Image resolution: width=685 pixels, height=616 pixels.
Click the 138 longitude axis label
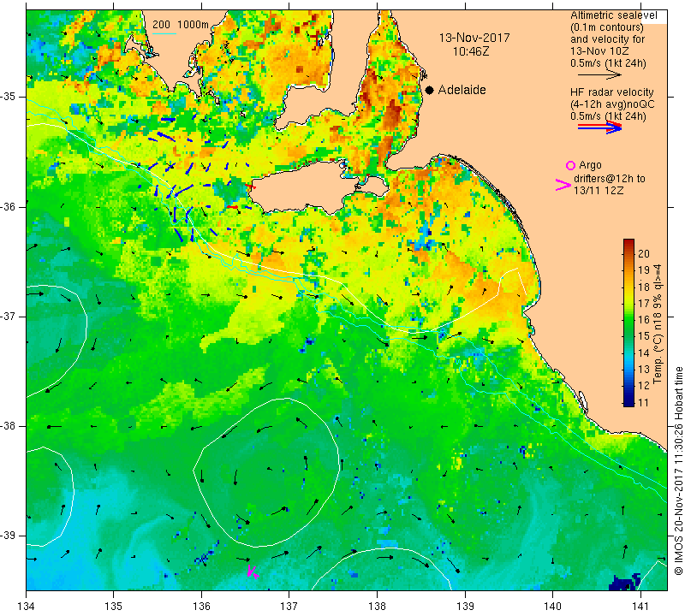click(x=377, y=607)
